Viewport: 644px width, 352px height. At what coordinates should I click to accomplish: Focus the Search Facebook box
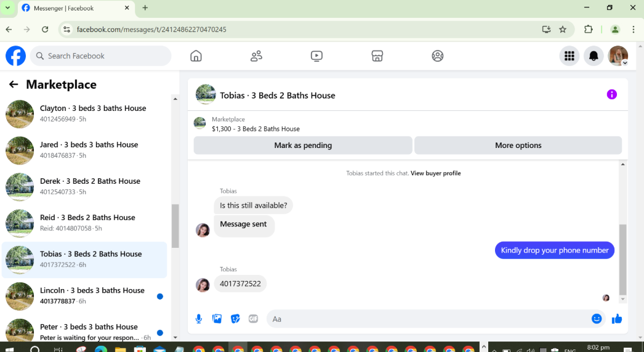tap(100, 56)
